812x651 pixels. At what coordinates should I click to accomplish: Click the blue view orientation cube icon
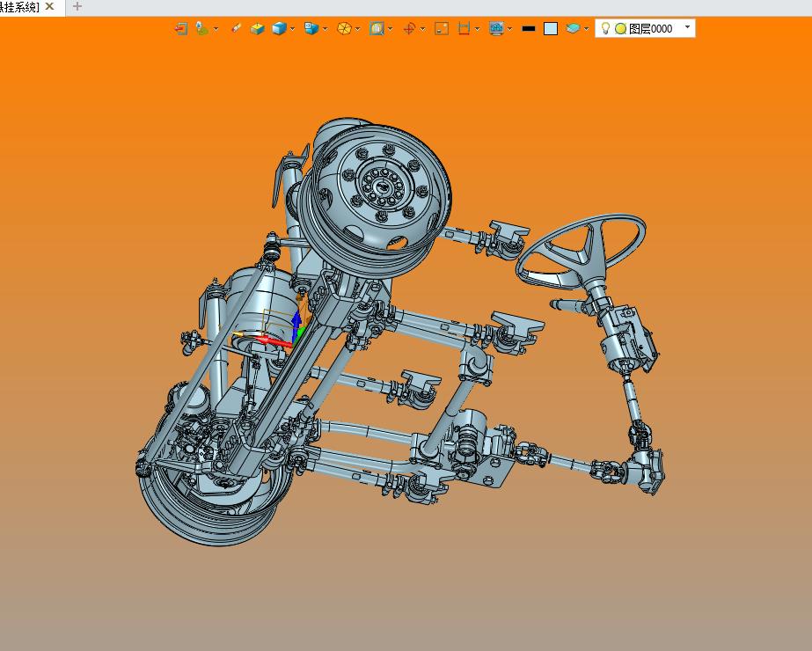[x=311, y=28]
